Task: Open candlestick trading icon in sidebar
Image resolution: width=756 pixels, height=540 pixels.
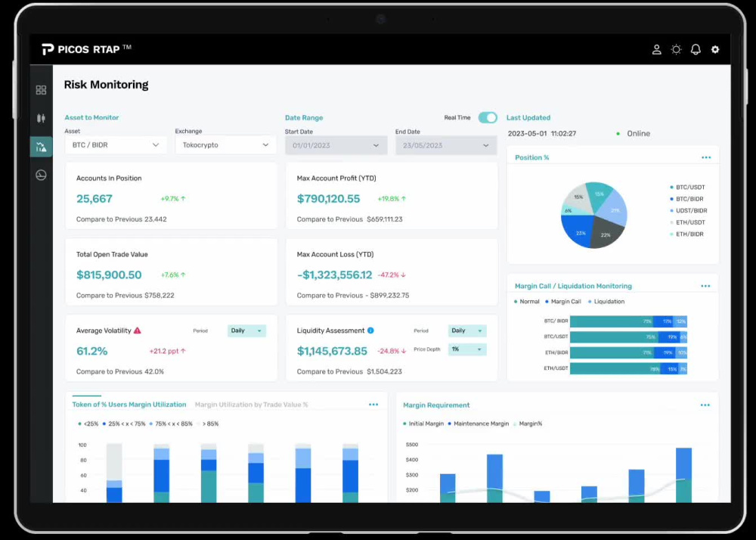Action: pyautogui.click(x=41, y=118)
